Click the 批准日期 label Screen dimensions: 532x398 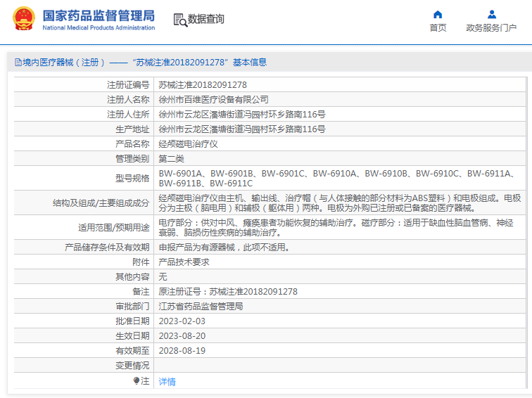pyautogui.click(x=132, y=321)
